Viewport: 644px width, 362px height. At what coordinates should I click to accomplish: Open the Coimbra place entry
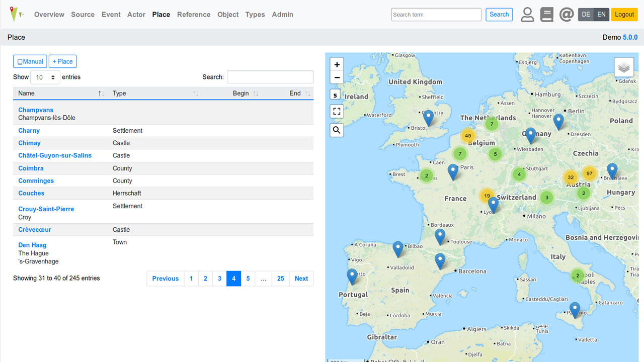click(x=31, y=168)
